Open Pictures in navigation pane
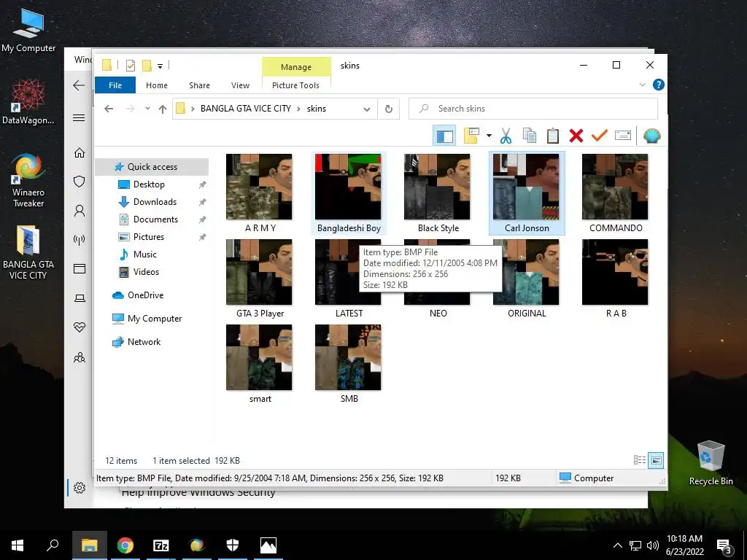The height and width of the screenshot is (560, 747). click(149, 237)
